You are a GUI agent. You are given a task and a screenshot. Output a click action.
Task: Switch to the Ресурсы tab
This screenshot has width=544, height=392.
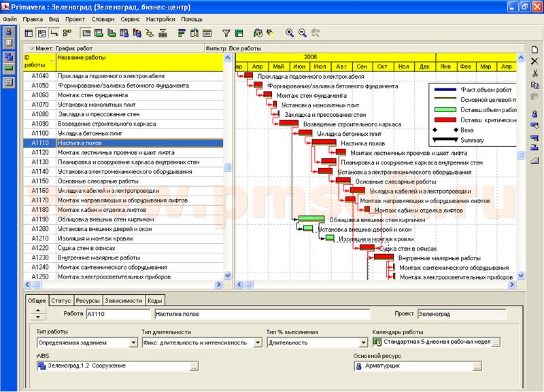pos(88,301)
